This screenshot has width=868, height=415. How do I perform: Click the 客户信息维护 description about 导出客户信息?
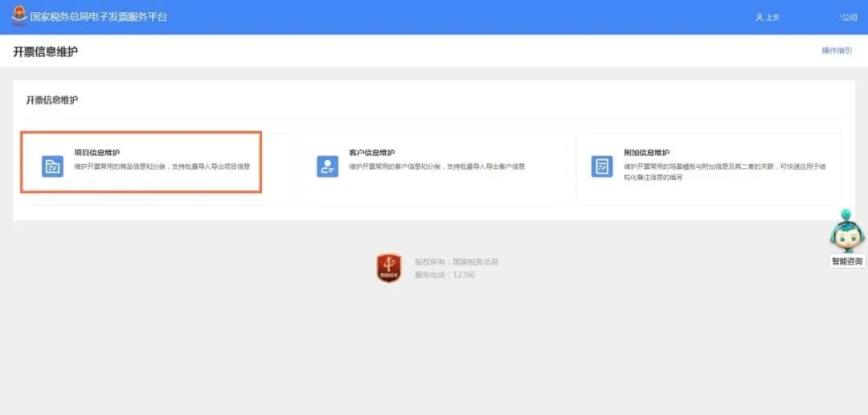[x=436, y=166]
